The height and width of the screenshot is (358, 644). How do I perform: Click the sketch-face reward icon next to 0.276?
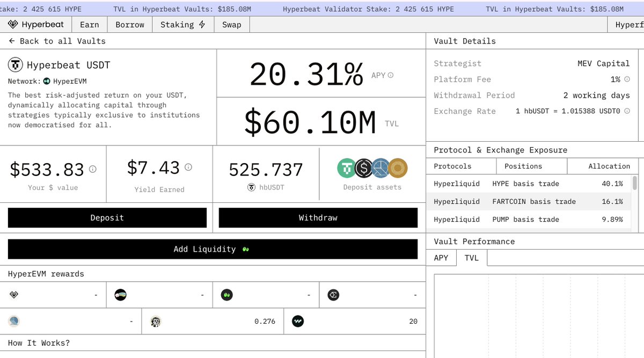tap(156, 322)
